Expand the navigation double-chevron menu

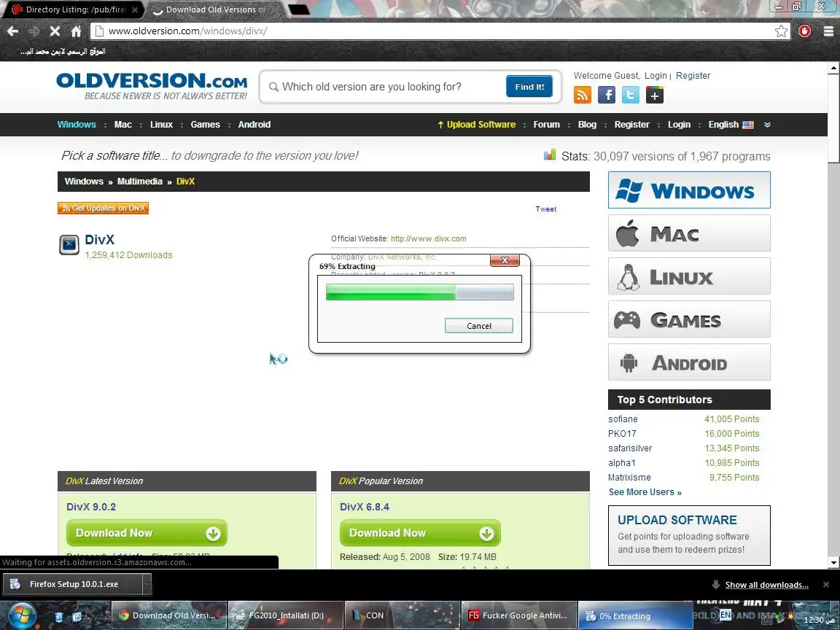[x=767, y=124]
